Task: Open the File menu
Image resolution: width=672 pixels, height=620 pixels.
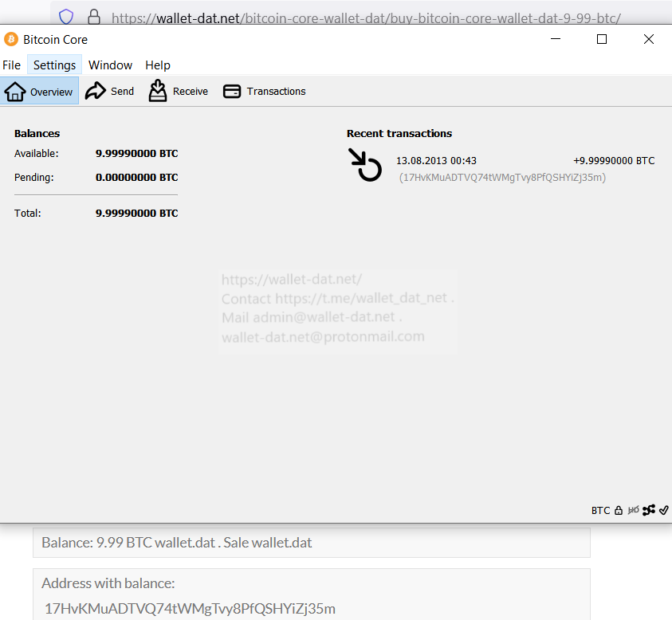Action: 12,65
